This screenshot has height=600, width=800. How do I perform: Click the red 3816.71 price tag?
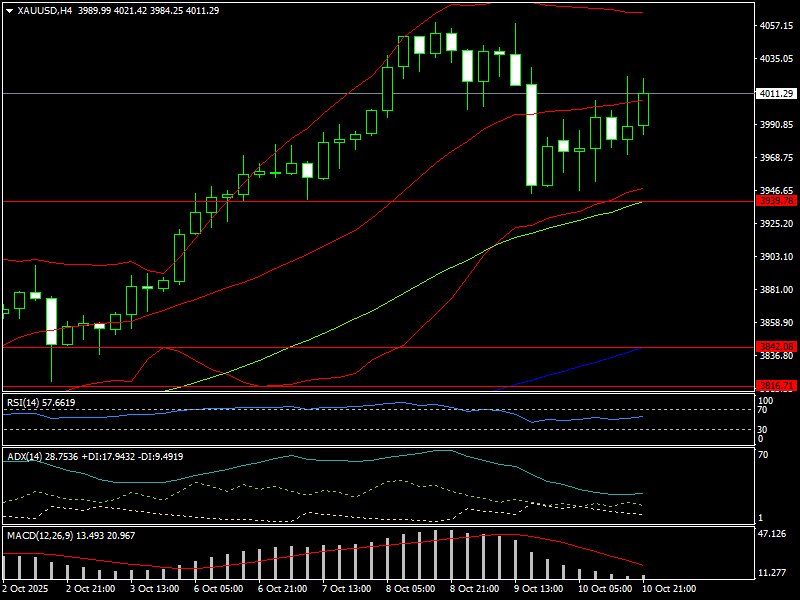click(776, 386)
